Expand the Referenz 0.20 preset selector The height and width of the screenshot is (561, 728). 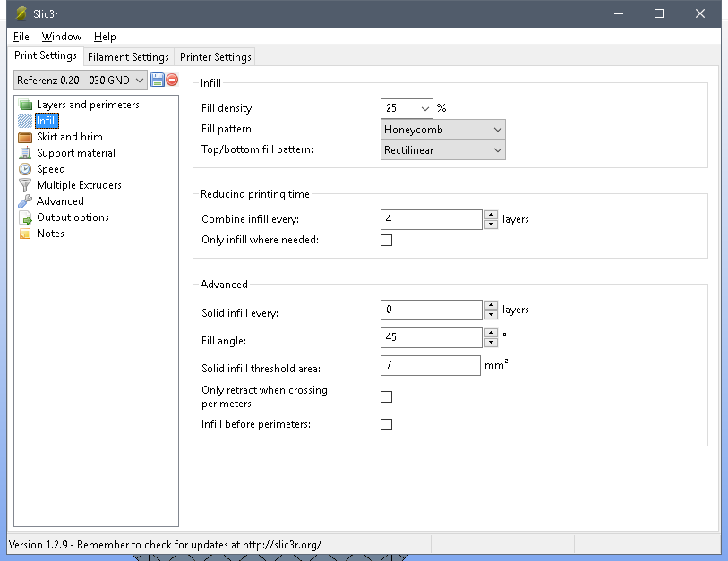pos(81,80)
